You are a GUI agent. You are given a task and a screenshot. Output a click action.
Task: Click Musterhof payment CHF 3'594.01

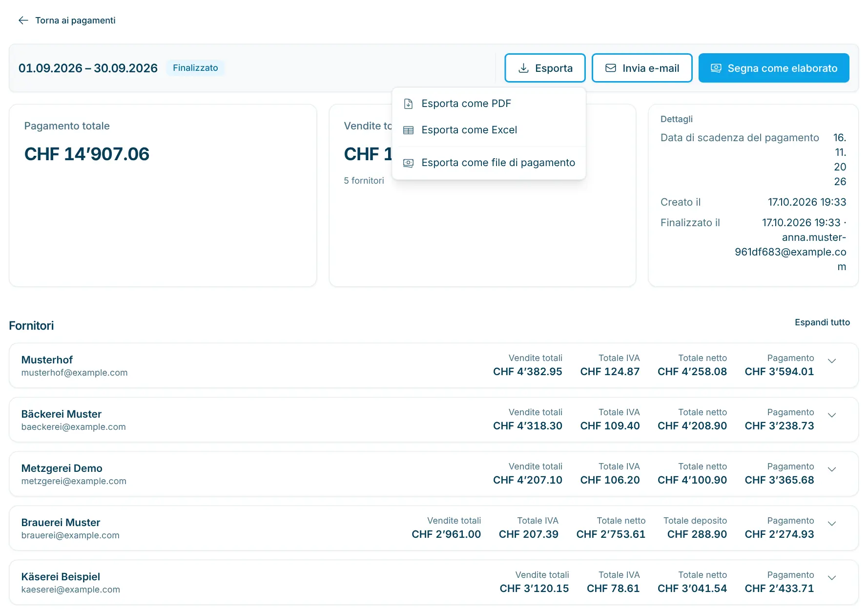[779, 372]
